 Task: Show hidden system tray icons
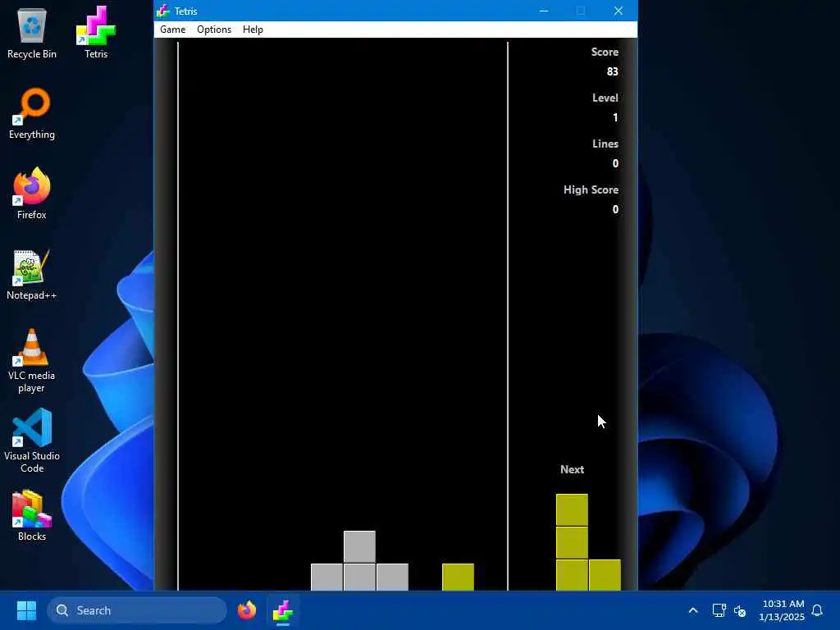point(692,610)
